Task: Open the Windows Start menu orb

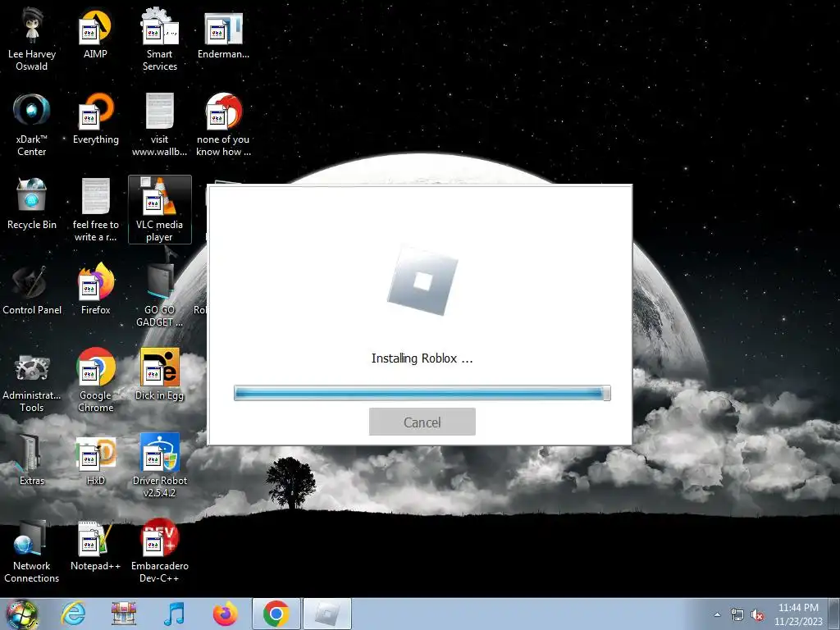Action: [x=22, y=614]
